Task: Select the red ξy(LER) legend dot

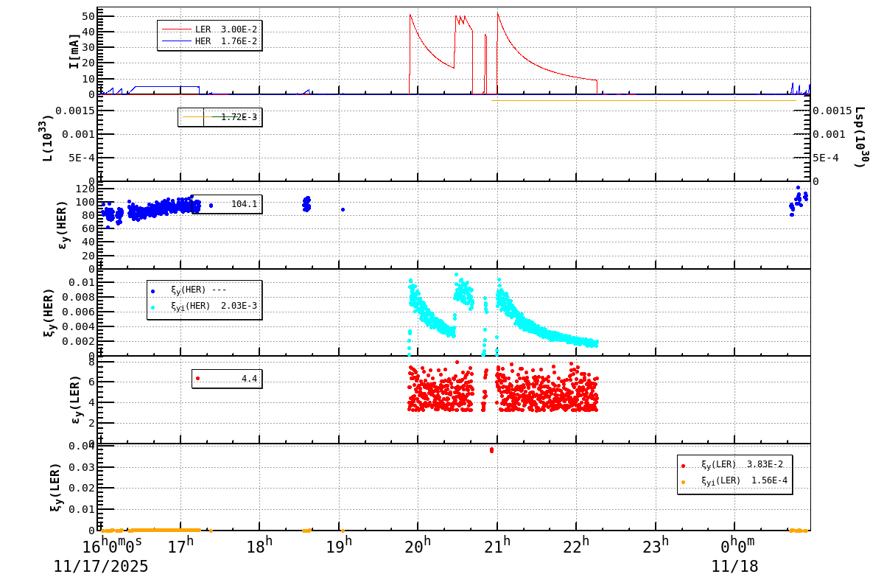Action: click(x=683, y=466)
